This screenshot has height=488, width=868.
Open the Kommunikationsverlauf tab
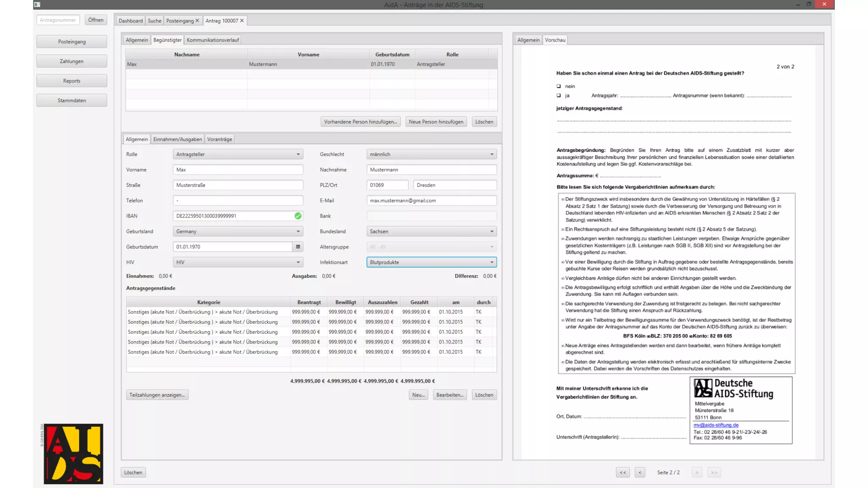pyautogui.click(x=213, y=40)
